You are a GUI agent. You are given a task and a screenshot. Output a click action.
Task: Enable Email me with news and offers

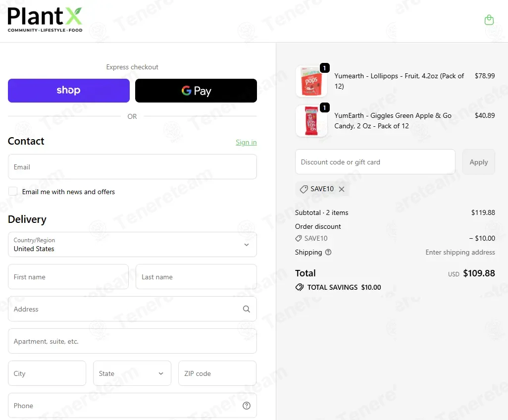click(13, 192)
